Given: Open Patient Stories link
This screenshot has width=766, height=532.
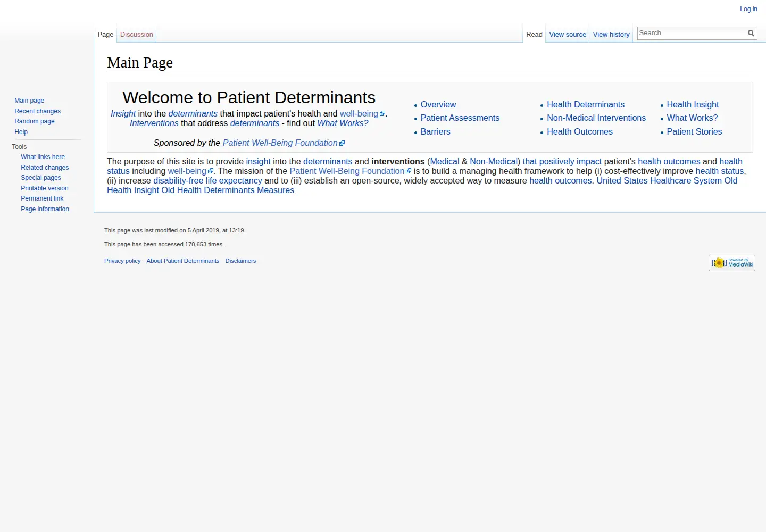Looking at the screenshot, I should 694,132.
